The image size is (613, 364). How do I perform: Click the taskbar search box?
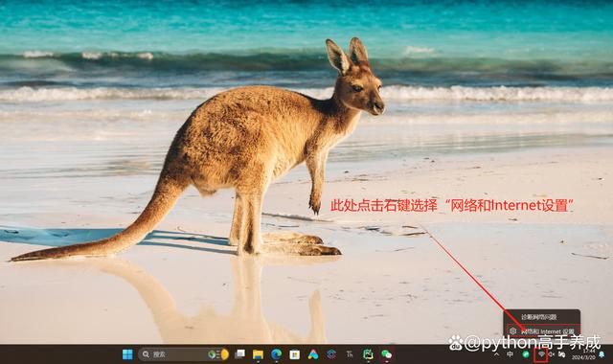point(184,354)
